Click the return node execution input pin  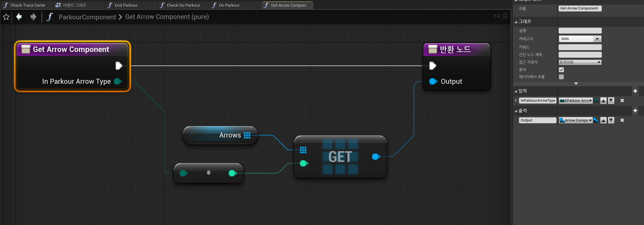pos(432,66)
